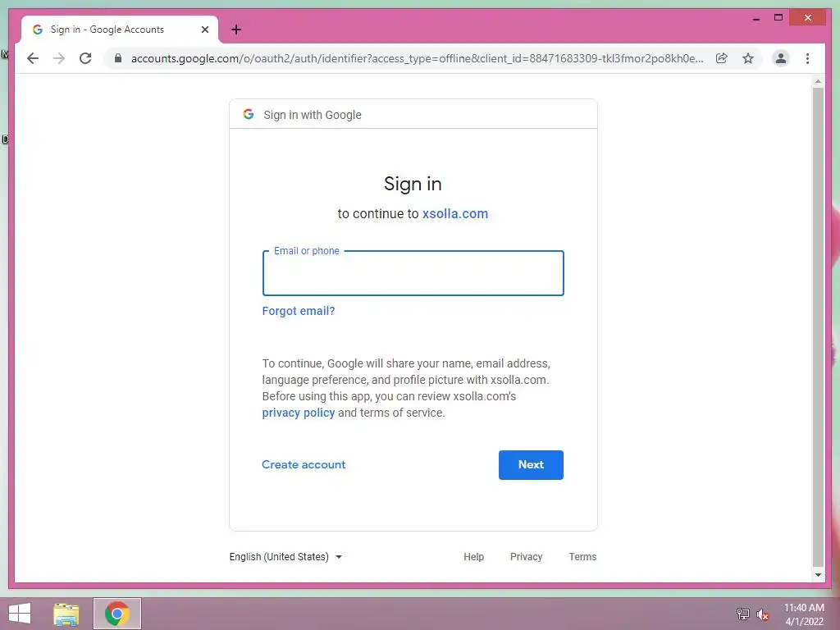Click the scrollbar up arrow

(818, 81)
